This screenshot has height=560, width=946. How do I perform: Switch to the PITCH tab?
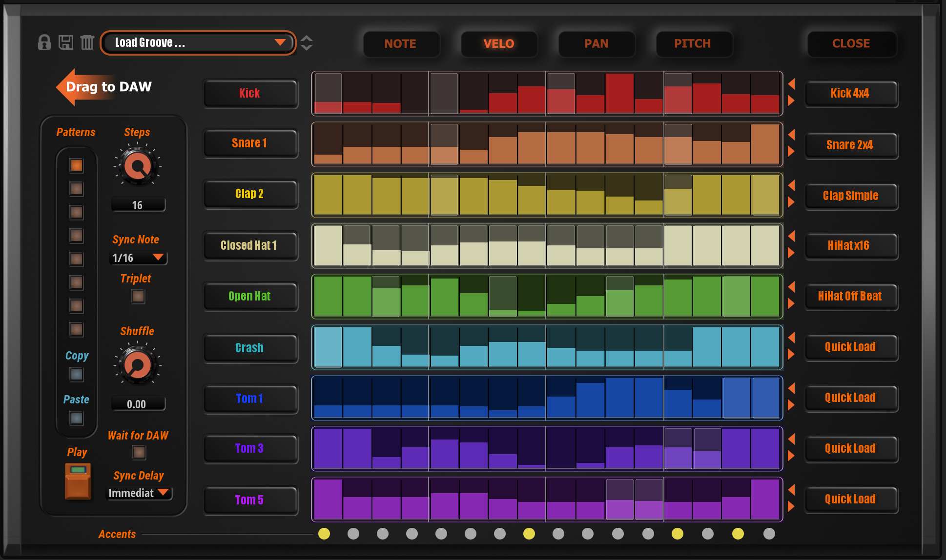(692, 44)
